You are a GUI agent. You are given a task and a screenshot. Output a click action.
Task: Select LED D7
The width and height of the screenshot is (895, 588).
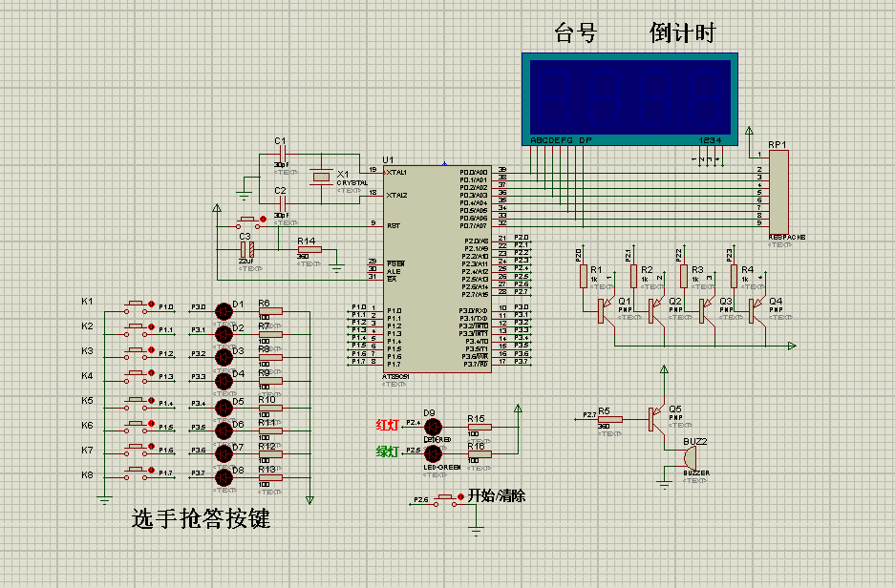[224, 454]
